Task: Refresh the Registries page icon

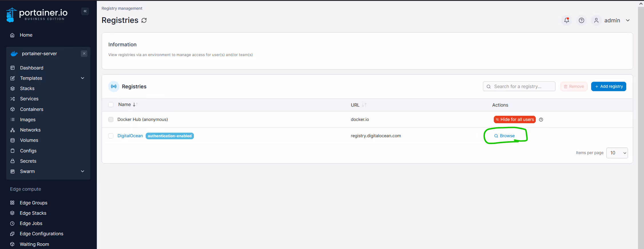Action: point(144,20)
